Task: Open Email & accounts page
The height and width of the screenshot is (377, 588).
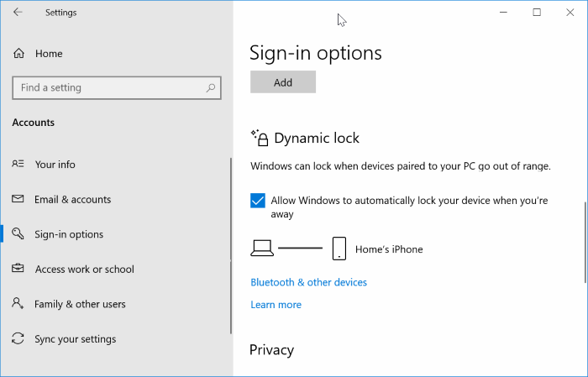Action: pos(73,200)
